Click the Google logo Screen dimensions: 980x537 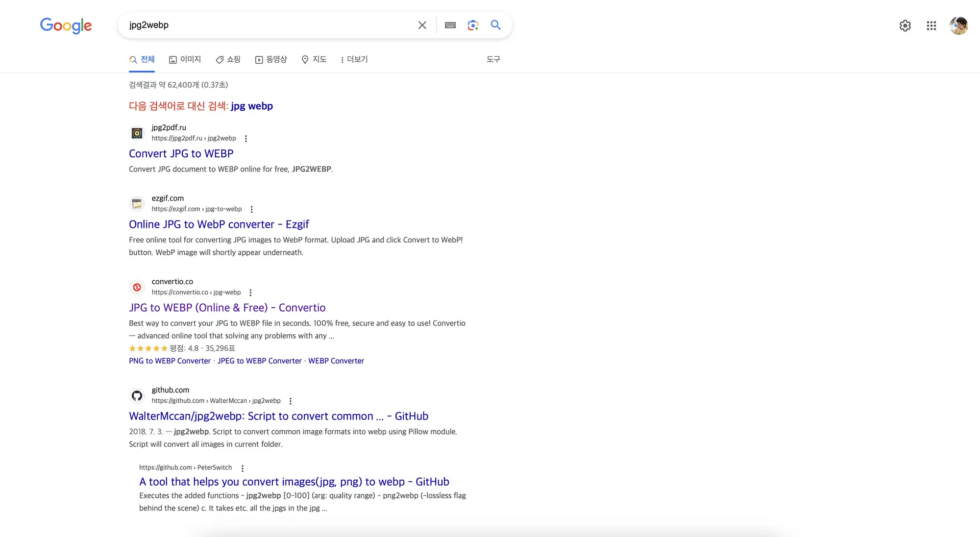pyautogui.click(x=66, y=25)
